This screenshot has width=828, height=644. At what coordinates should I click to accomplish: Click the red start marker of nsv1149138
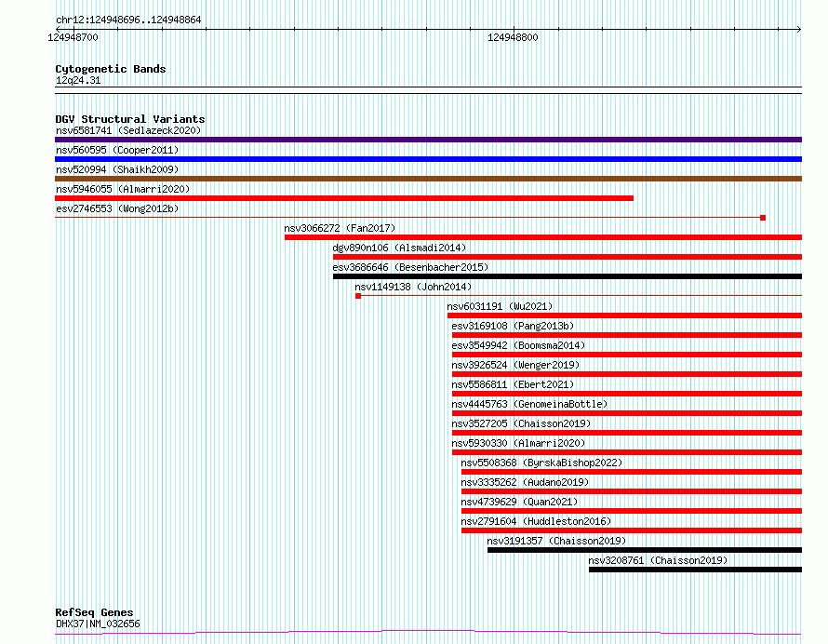[358, 296]
